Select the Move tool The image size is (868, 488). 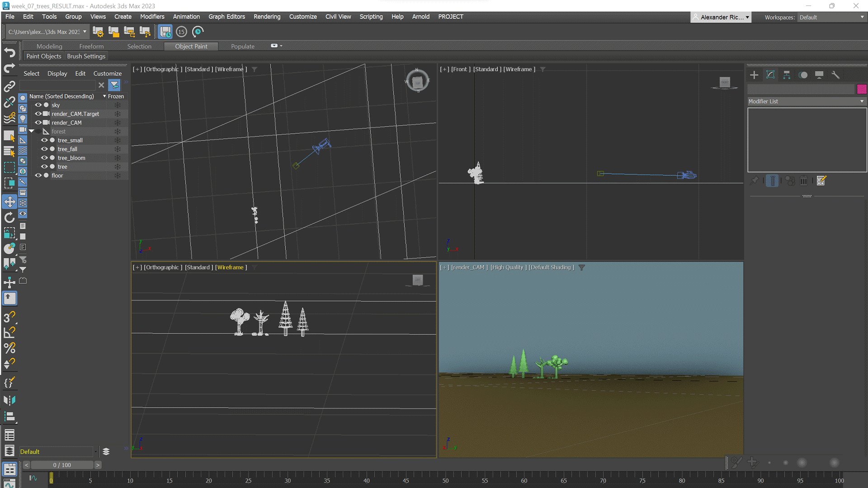(x=9, y=202)
